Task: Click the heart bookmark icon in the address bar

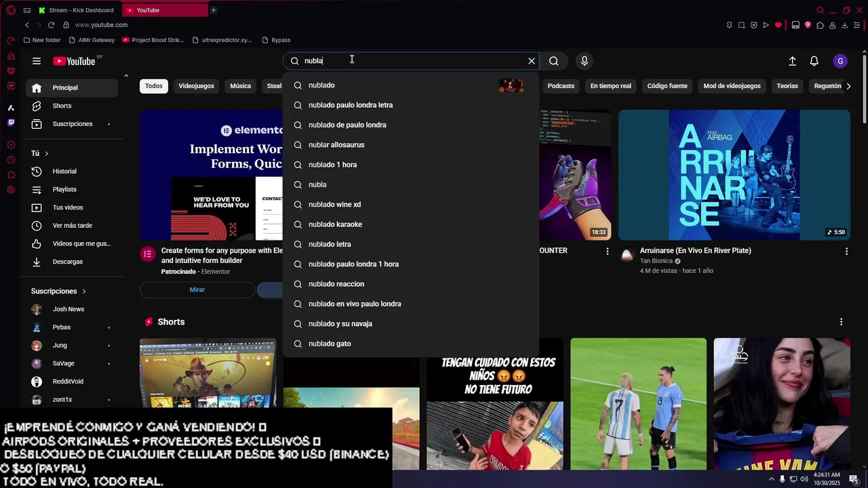Action: pyautogui.click(x=778, y=25)
